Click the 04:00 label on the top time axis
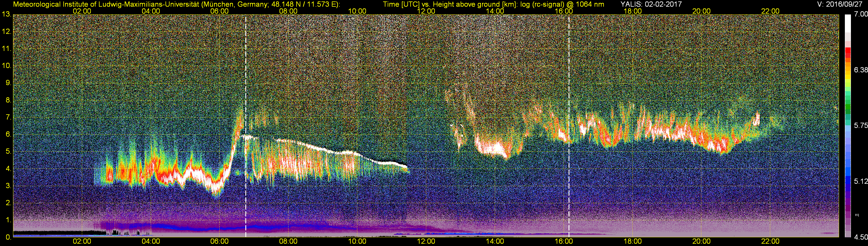Screen dimensions: 868x246 coord(151,11)
